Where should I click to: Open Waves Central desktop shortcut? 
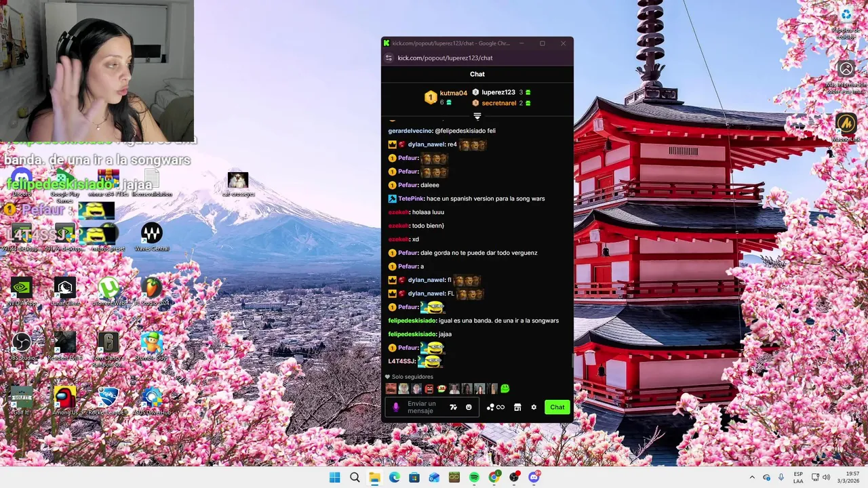[152, 237]
